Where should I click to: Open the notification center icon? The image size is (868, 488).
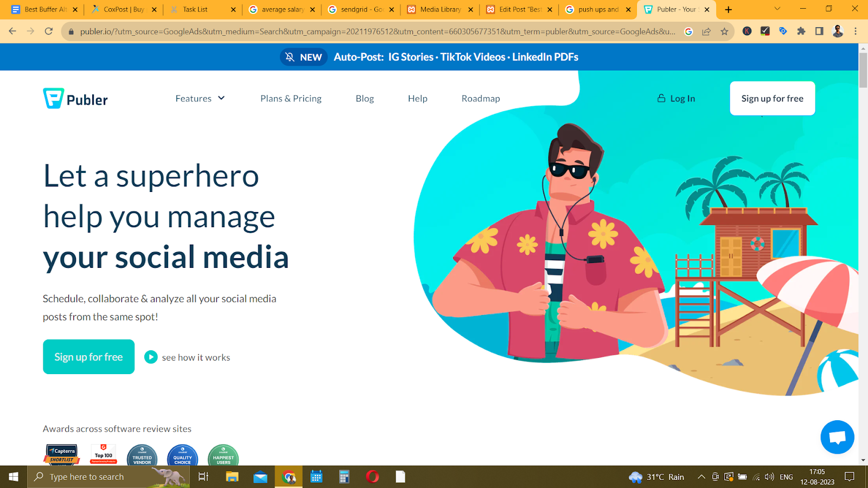(850, 477)
